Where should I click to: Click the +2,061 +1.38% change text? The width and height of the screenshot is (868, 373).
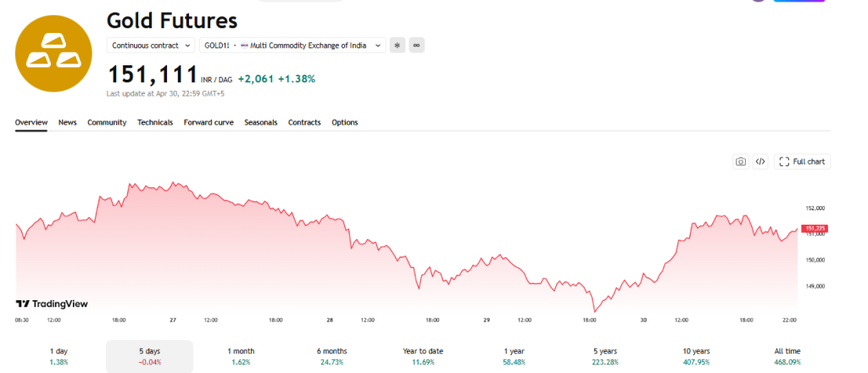tap(276, 79)
